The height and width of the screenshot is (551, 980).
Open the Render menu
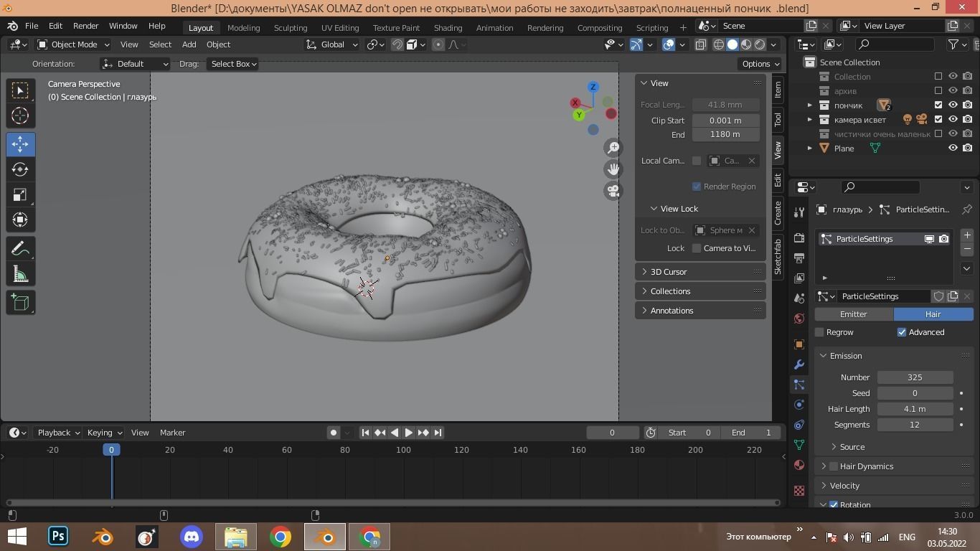pos(85,26)
